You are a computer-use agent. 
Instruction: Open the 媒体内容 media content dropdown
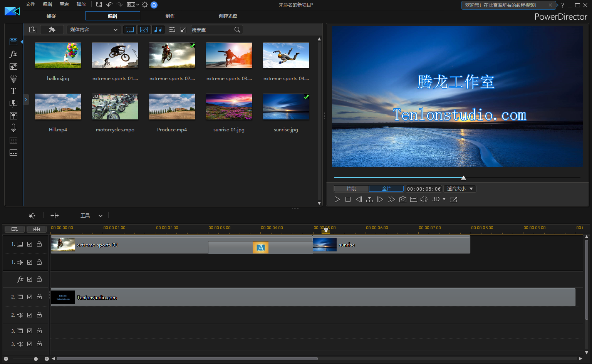94,30
